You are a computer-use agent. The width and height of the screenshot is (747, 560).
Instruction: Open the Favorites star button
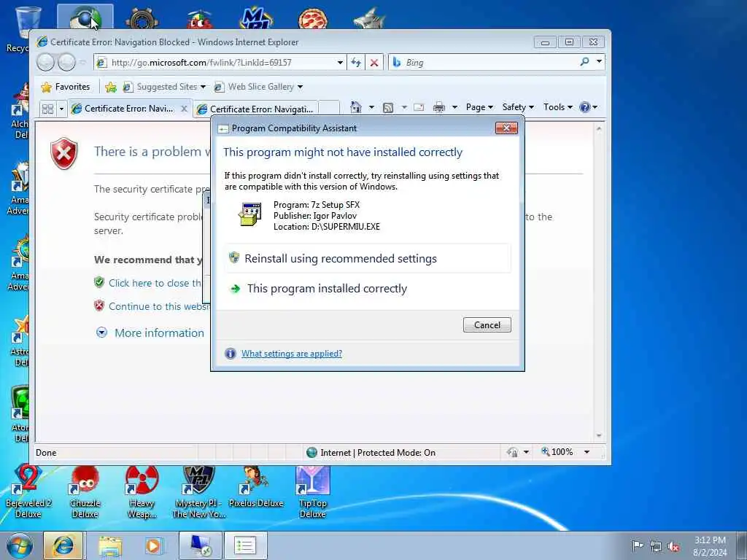[66, 87]
